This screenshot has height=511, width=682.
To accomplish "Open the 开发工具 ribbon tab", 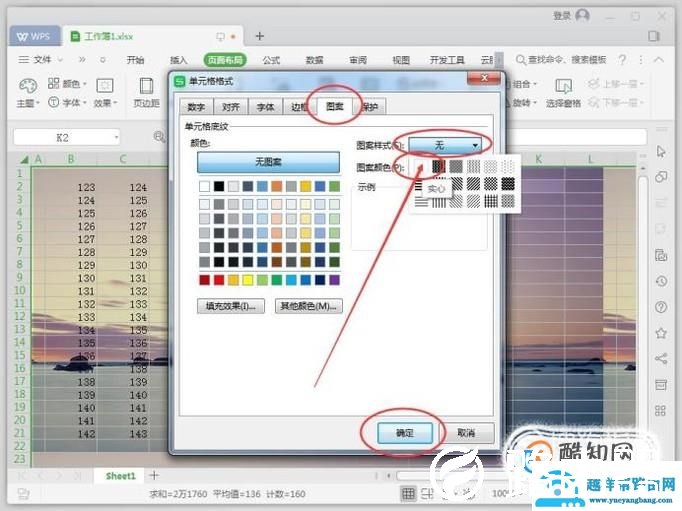I will click(447, 60).
